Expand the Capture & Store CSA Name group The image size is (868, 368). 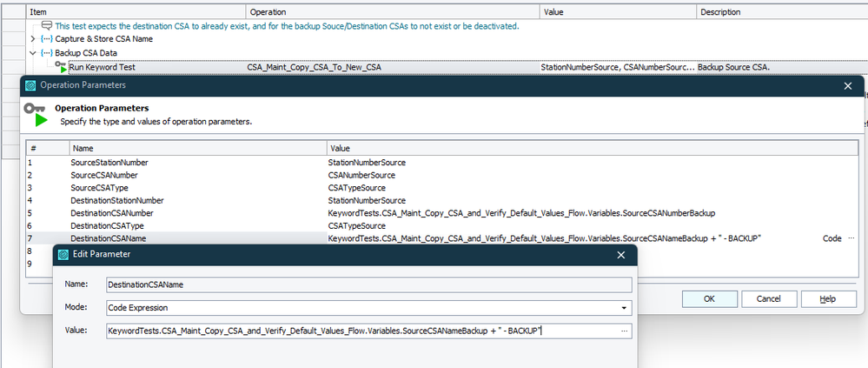click(x=34, y=39)
